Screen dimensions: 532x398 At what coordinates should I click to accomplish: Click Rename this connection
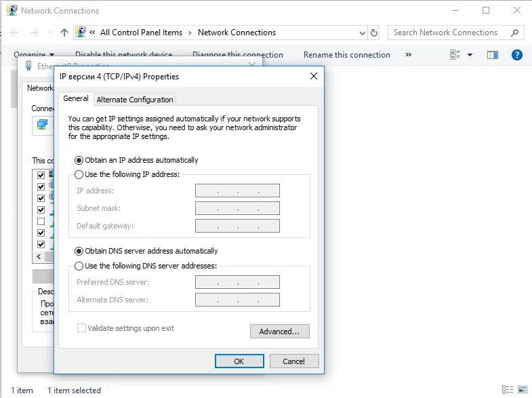click(347, 55)
